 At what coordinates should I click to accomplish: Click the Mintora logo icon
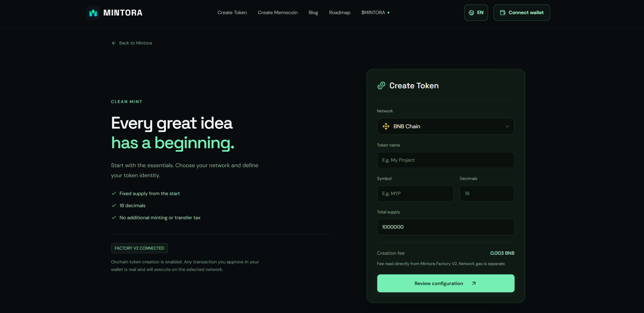93,13
